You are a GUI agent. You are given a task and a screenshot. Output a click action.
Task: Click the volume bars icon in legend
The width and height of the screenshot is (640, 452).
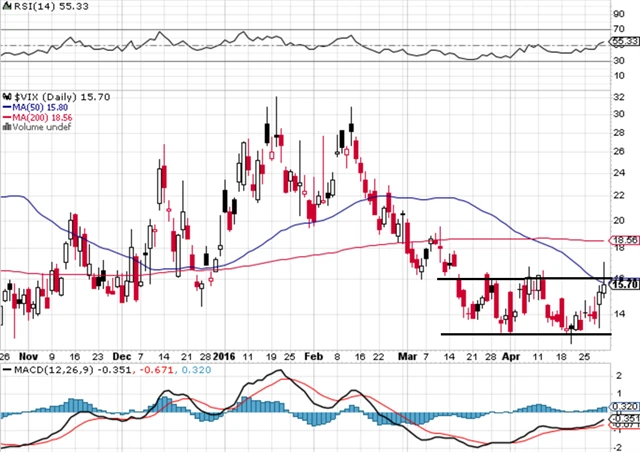[7, 128]
